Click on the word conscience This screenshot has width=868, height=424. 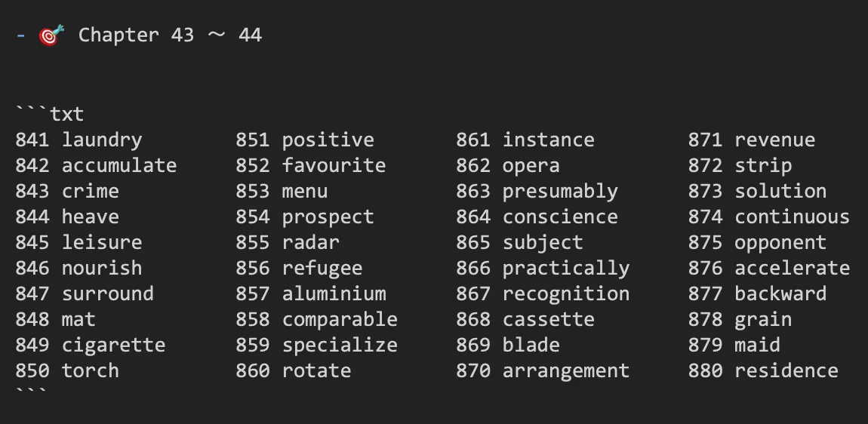559,217
